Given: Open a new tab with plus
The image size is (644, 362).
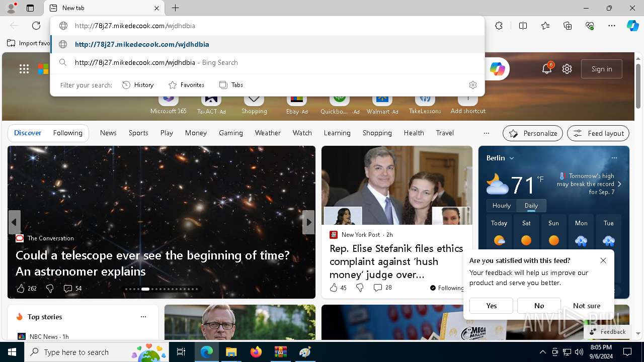Looking at the screenshot, I should 175,8.
